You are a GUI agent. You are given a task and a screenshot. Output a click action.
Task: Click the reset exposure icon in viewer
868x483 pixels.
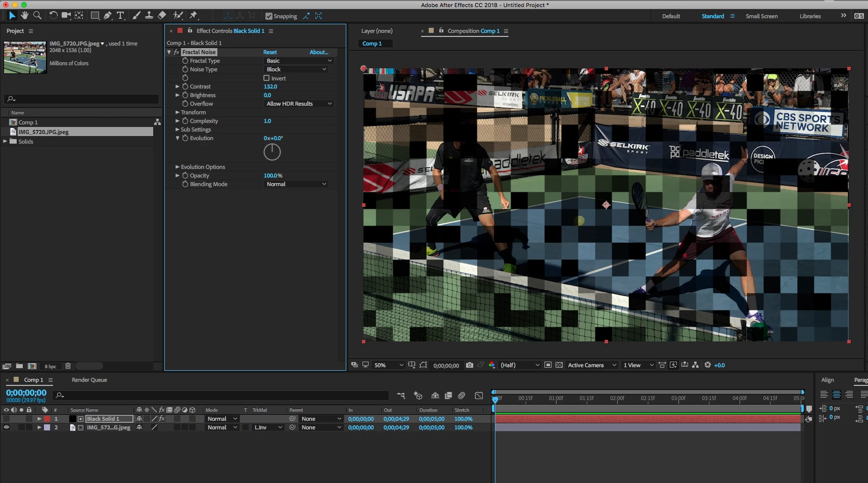708,365
